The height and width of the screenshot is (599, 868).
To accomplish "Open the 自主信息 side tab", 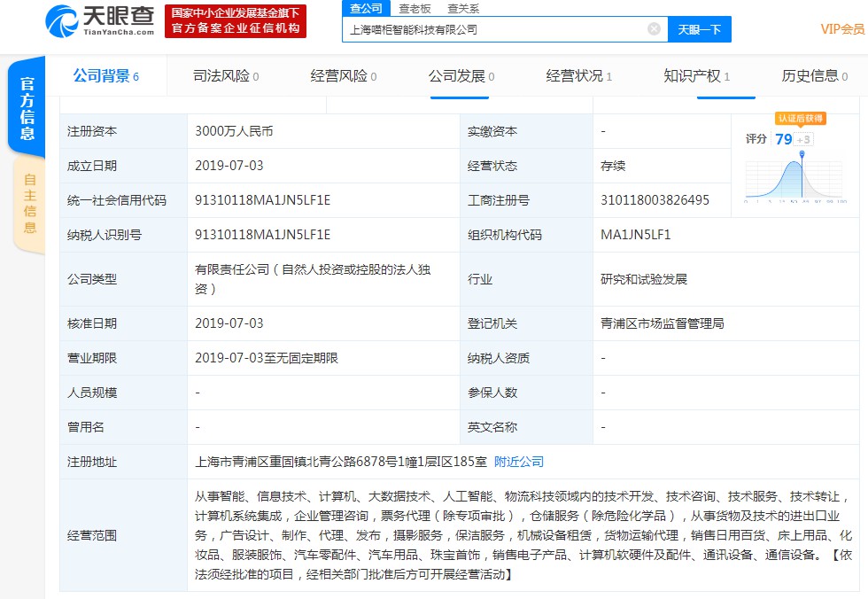I will pos(29,204).
